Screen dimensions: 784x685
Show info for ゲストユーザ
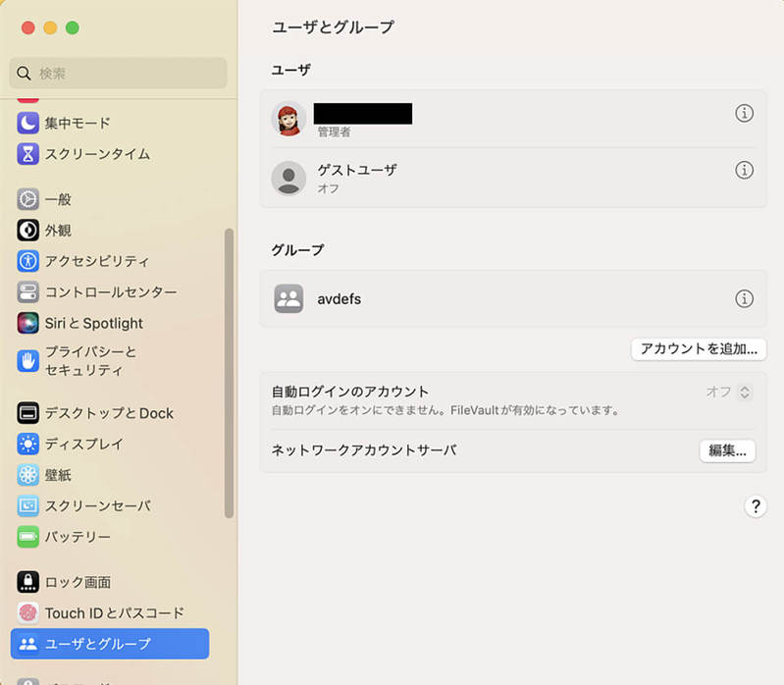pyautogui.click(x=744, y=170)
